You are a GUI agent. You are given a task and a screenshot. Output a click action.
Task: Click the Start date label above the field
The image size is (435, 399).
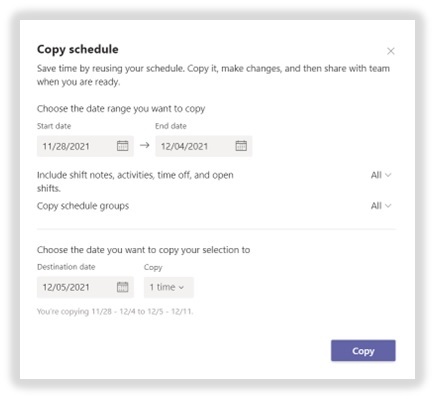[x=54, y=126]
